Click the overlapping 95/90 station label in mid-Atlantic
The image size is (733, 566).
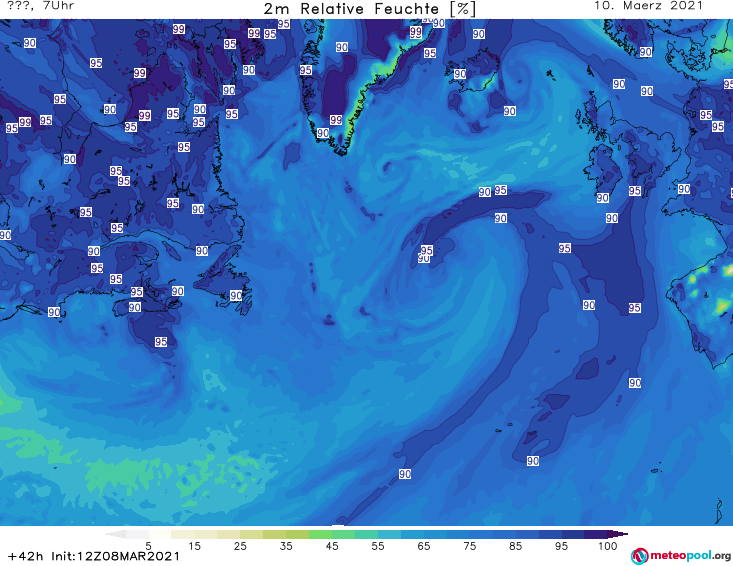tap(425, 254)
